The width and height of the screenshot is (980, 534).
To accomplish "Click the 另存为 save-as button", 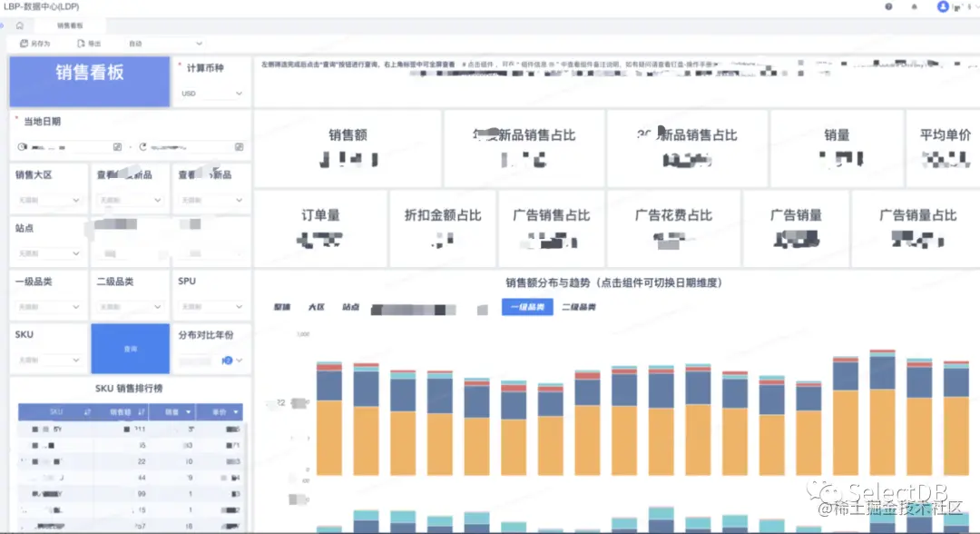I will click(x=35, y=44).
